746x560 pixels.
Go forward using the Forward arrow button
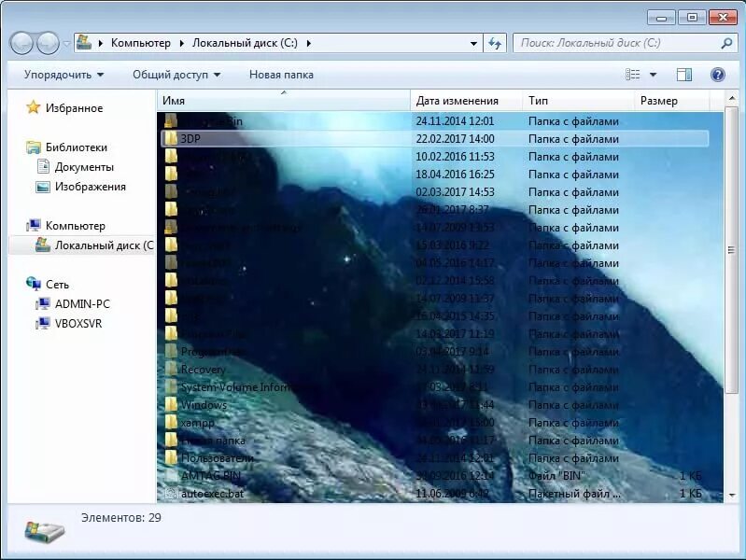[48, 43]
